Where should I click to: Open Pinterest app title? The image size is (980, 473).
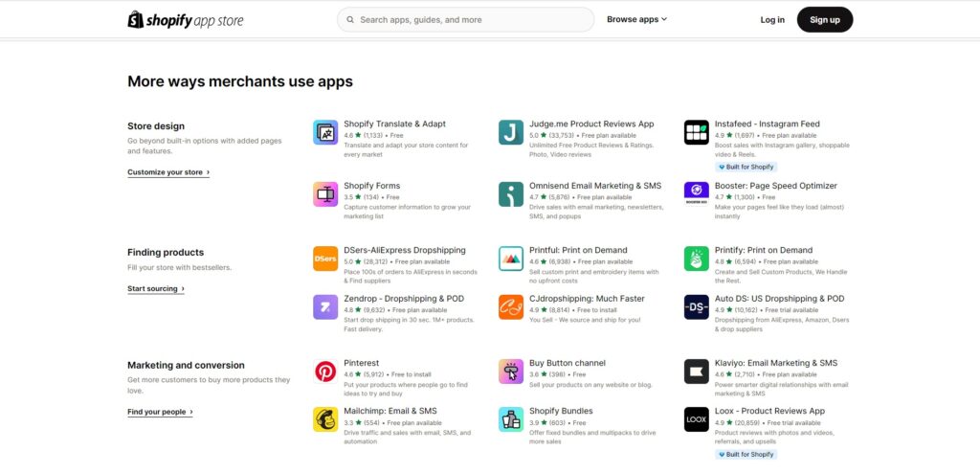[x=361, y=363]
